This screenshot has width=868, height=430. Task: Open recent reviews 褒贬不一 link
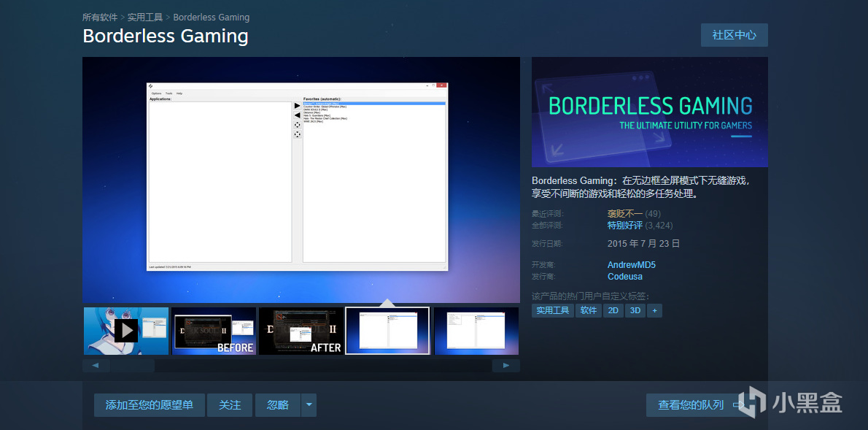(625, 213)
